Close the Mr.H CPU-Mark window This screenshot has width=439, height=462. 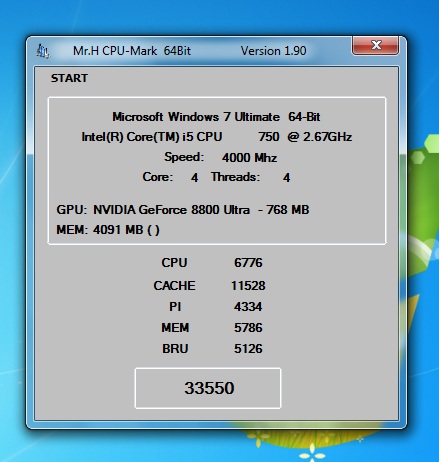[375, 45]
